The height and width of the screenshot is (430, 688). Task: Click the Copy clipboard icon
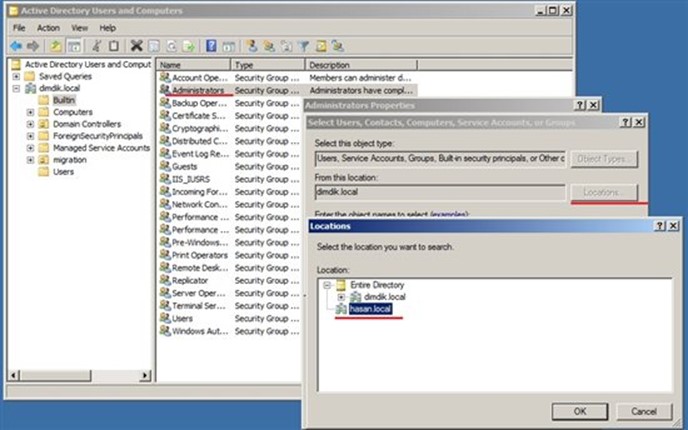114,46
